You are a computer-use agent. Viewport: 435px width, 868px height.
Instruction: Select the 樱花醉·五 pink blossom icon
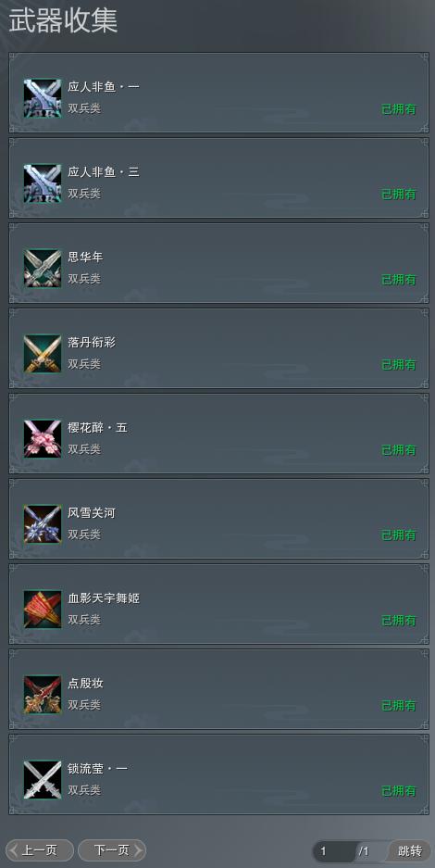[43, 439]
